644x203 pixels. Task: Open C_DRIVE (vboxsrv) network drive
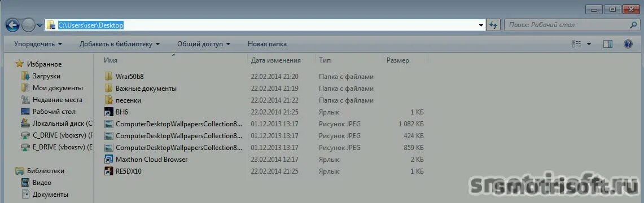[63, 135]
